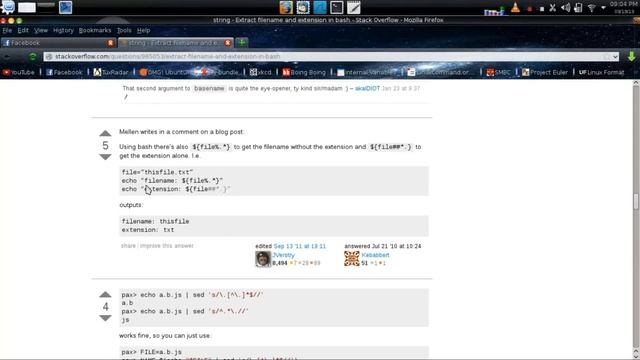Click the improve this answer link
This screenshot has width=640, height=360.
167,246
